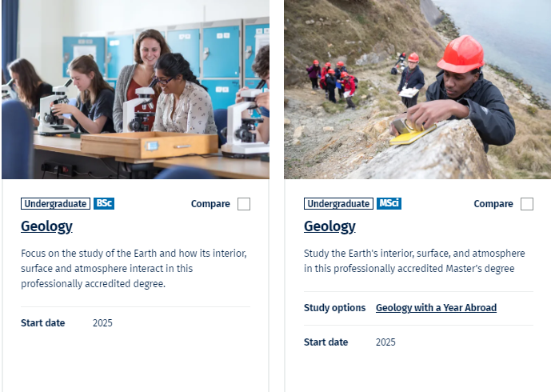The width and height of the screenshot is (551, 392).
Task: Click the 2025 start year on MSci card
Action: (385, 342)
